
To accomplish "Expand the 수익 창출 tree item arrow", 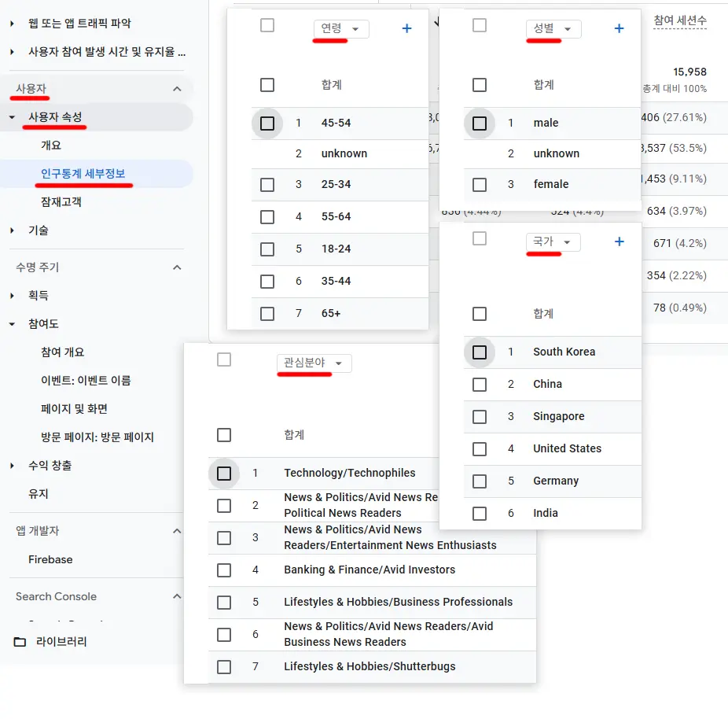I will tap(12, 466).
